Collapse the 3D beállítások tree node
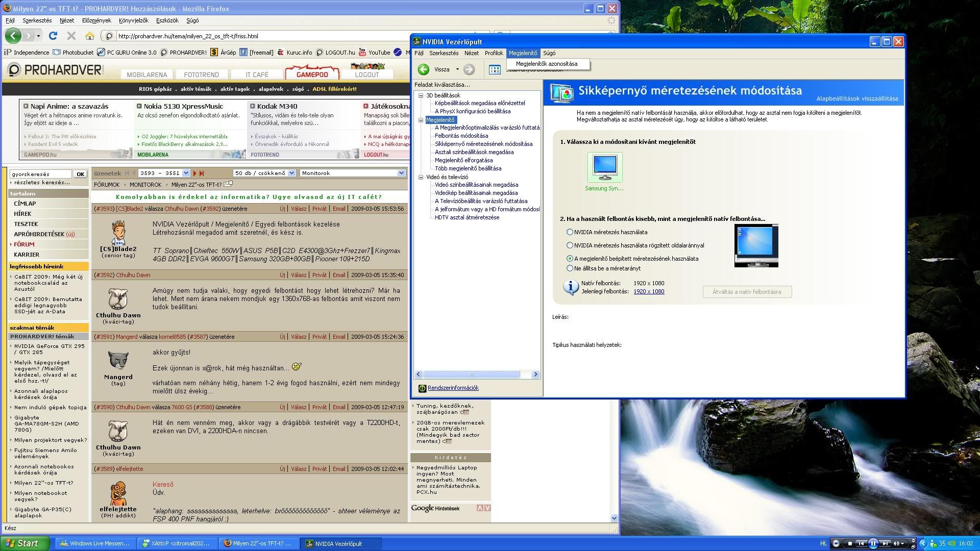The image size is (980, 551). point(421,95)
